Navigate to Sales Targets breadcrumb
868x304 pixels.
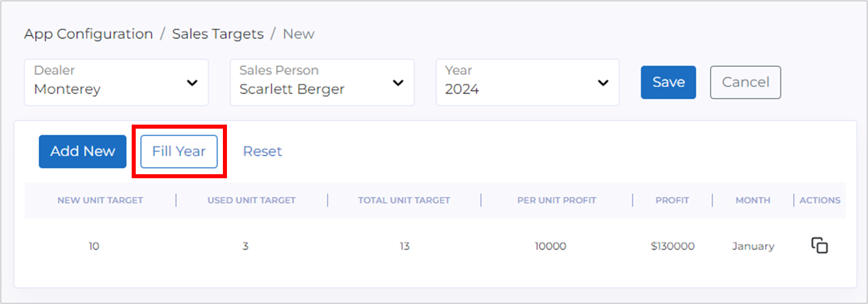[218, 34]
